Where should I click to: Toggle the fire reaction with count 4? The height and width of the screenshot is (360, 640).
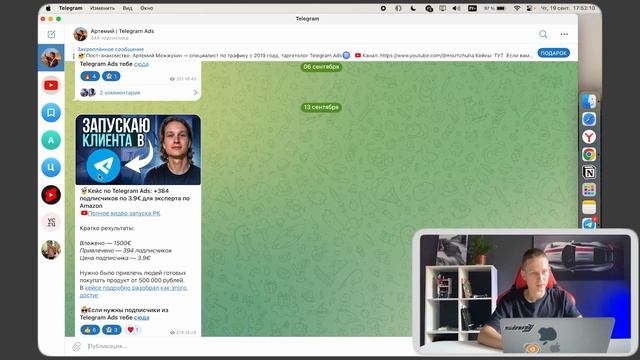(x=90, y=76)
